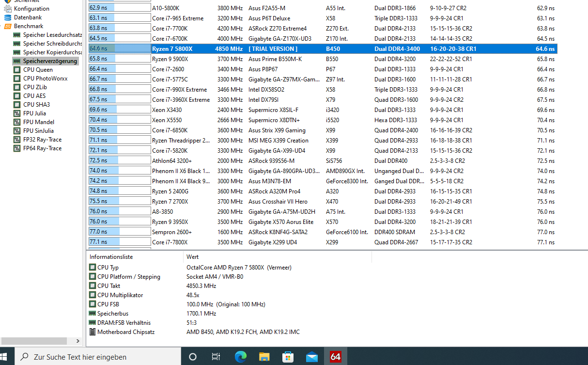This screenshot has width=588, height=365.
Task: Click the Asus Crosshair VII Hero cell
Action: [x=278, y=202]
